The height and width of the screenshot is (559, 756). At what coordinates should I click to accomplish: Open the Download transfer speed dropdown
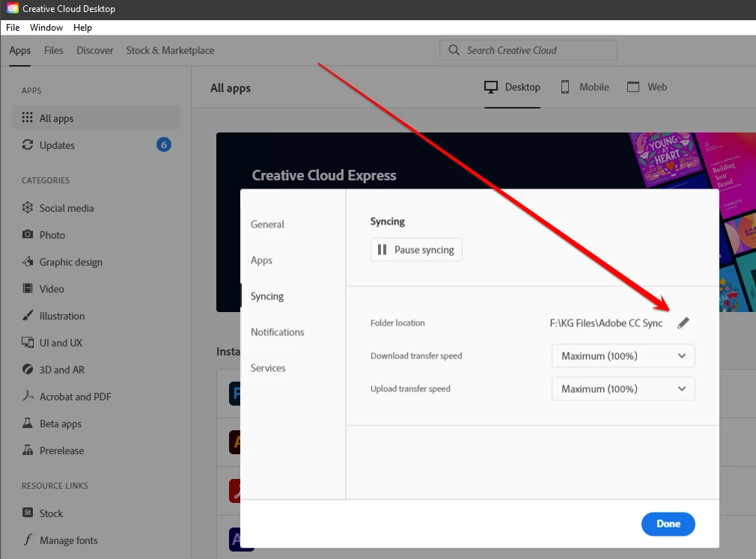(x=623, y=356)
